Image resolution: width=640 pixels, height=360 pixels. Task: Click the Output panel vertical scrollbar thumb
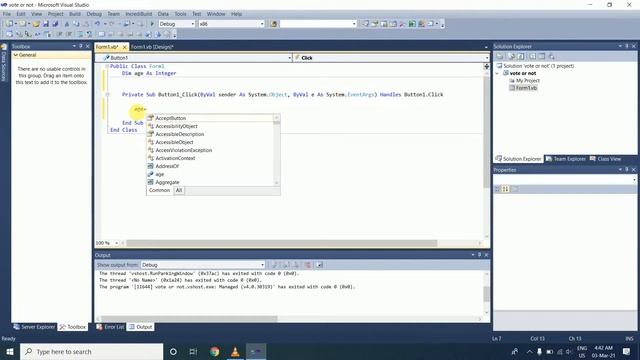[x=486, y=294]
